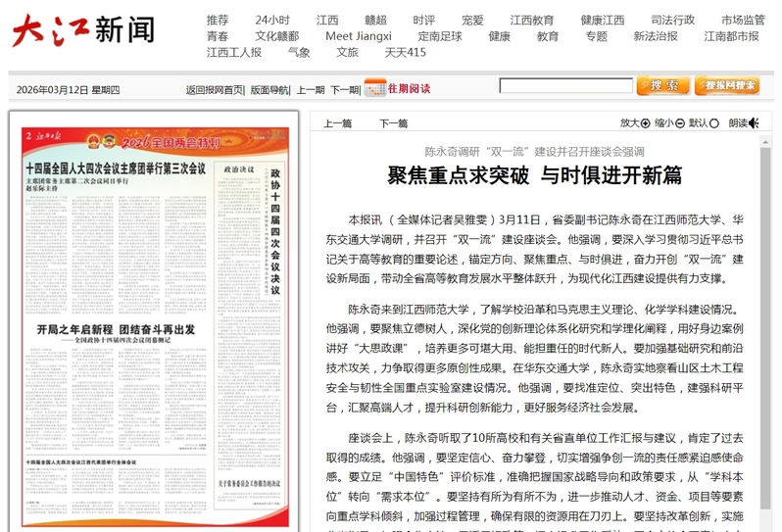Open Meet Jiangxi section
This screenshot has height=532, width=782.
pyautogui.click(x=359, y=36)
